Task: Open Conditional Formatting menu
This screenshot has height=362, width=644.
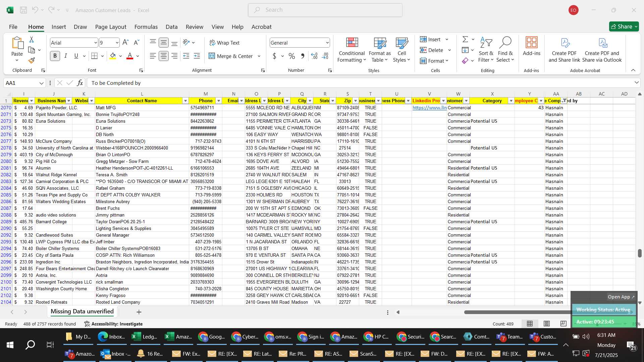Action: [352, 50]
